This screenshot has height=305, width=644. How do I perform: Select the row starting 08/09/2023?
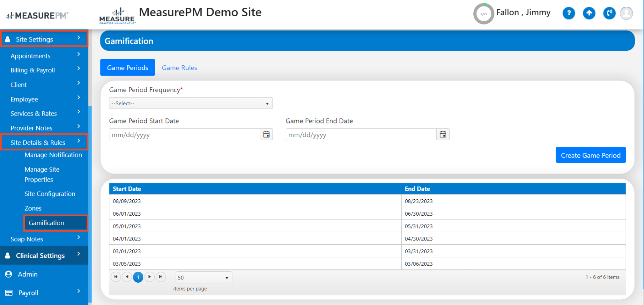368,201
